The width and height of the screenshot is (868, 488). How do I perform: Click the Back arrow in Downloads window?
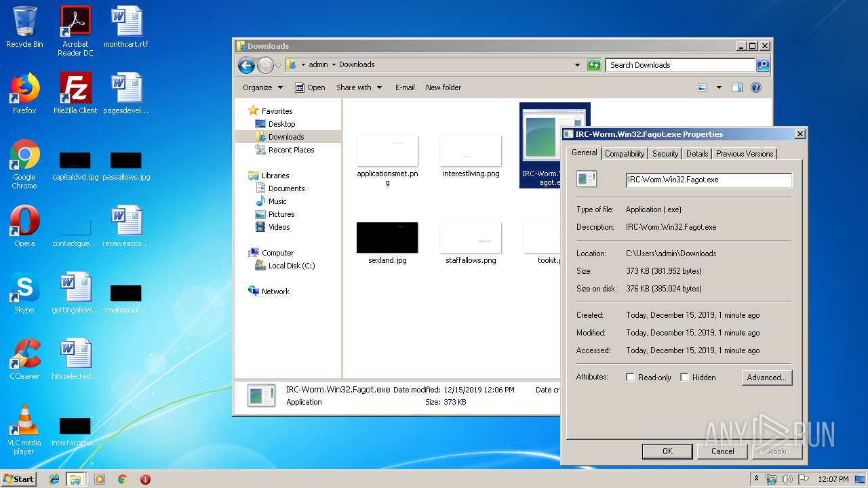[x=246, y=65]
